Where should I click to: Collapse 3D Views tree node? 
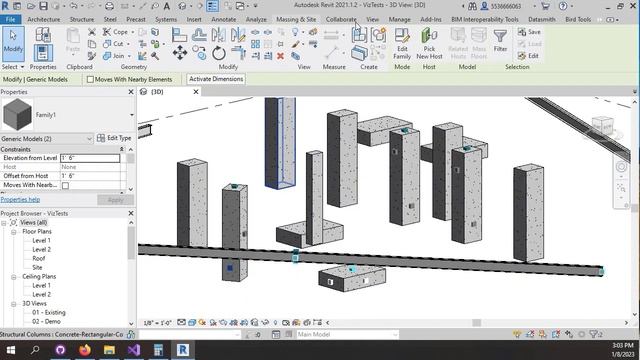coord(13,304)
